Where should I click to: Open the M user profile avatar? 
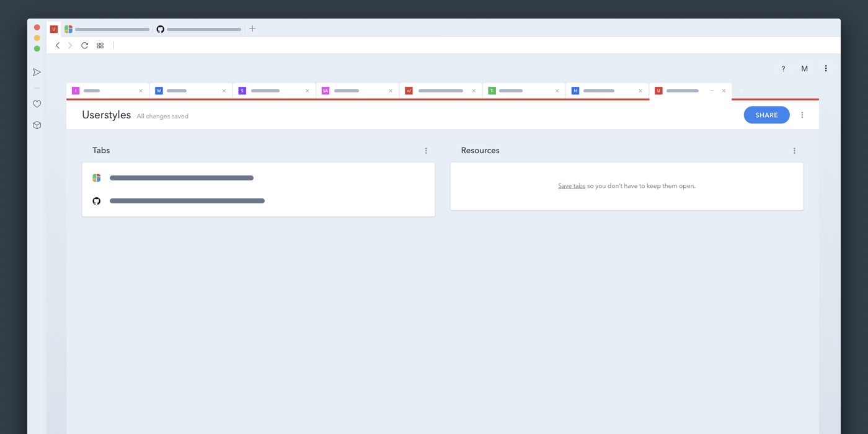[804, 69]
